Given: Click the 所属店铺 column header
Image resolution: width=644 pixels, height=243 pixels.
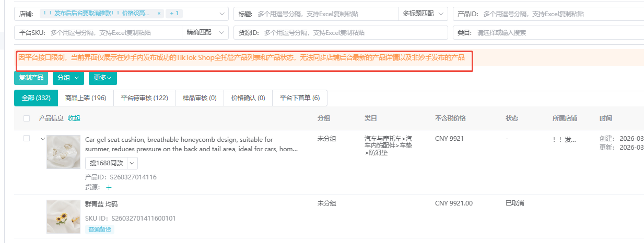Looking at the screenshot, I should [x=565, y=118].
